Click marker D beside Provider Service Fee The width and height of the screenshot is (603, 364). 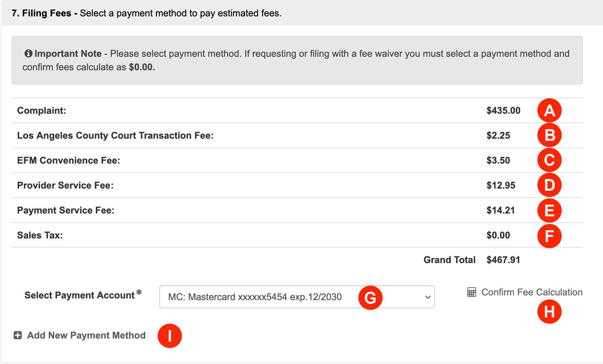tap(549, 185)
